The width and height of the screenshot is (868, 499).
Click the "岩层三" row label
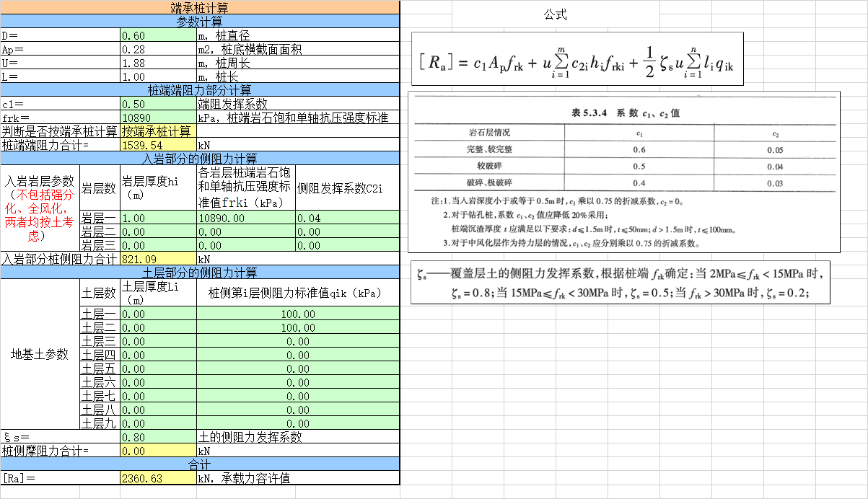click(100, 245)
